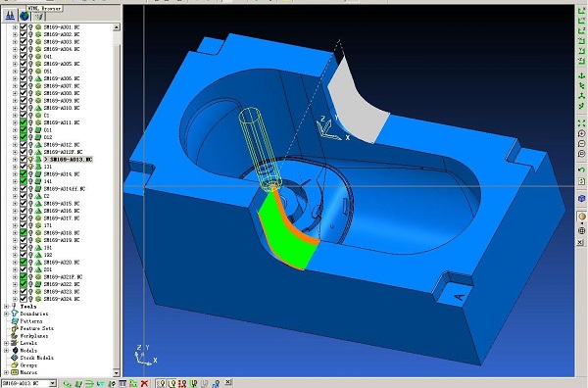
Task: Select toolpath SM169-A021F.NC in tree
Action: click(x=63, y=276)
